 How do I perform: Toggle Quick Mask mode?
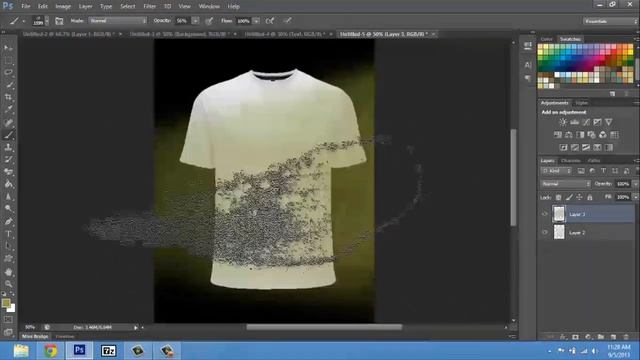click(x=8, y=320)
